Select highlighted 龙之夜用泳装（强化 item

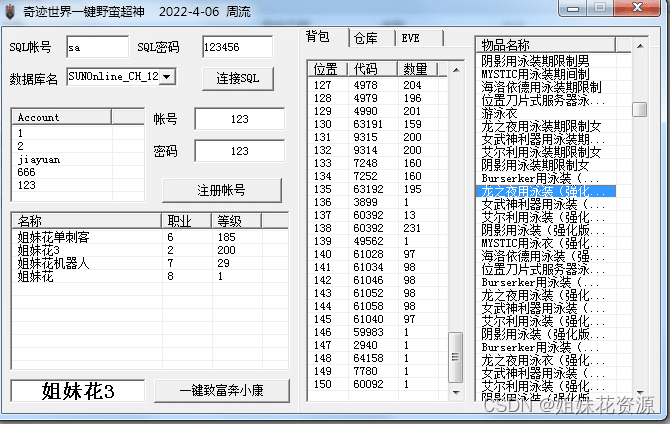pos(545,190)
